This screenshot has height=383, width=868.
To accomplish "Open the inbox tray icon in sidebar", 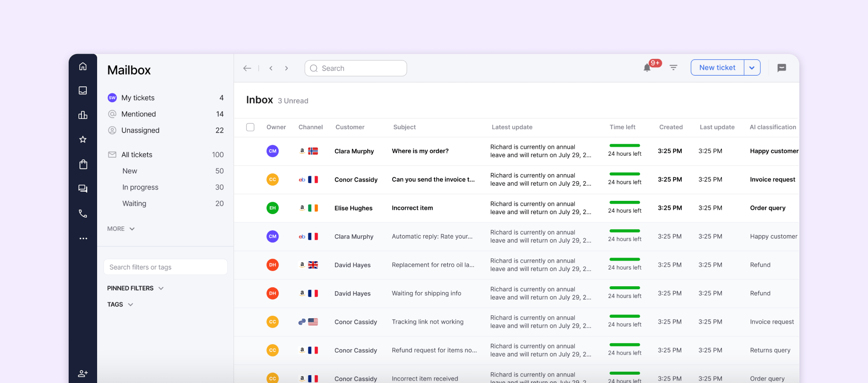I will (x=83, y=90).
